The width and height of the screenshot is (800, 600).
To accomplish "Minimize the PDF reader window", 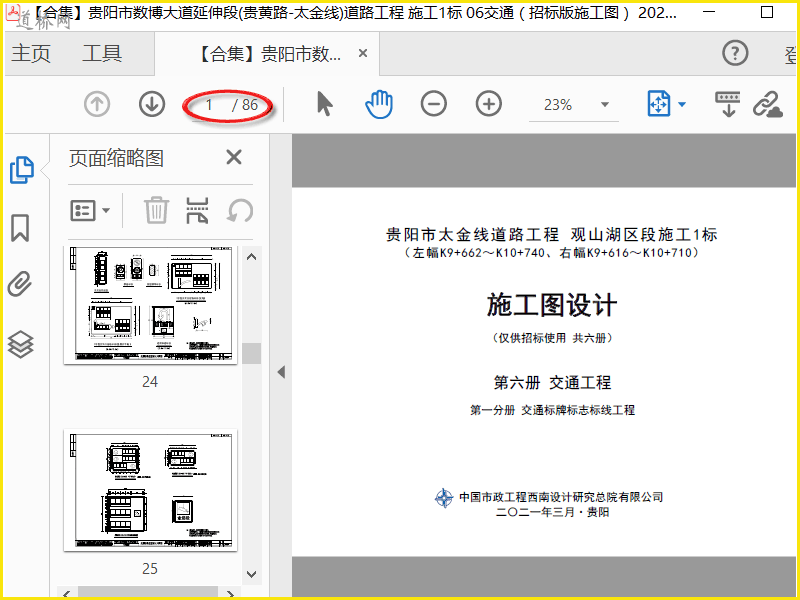I will coord(709,12).
